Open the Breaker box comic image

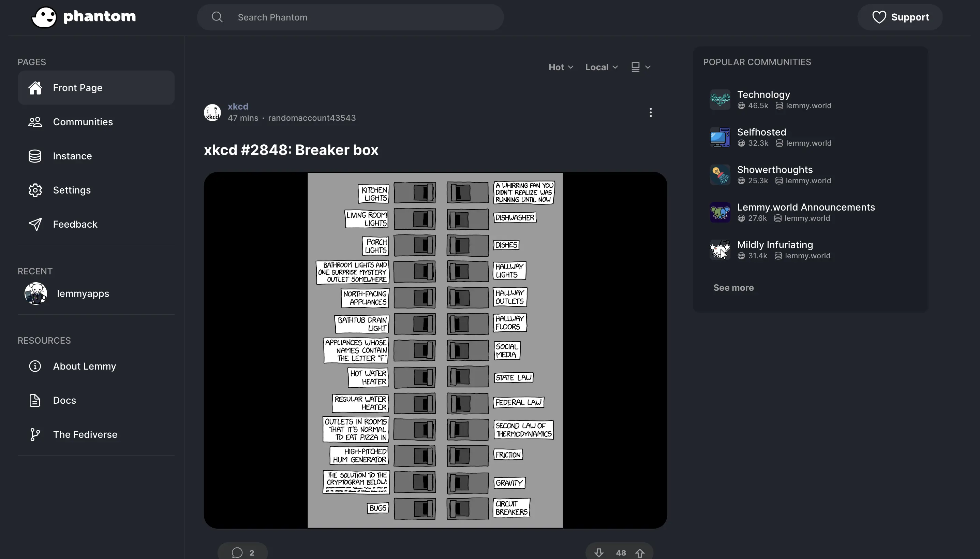pos(435,350)
